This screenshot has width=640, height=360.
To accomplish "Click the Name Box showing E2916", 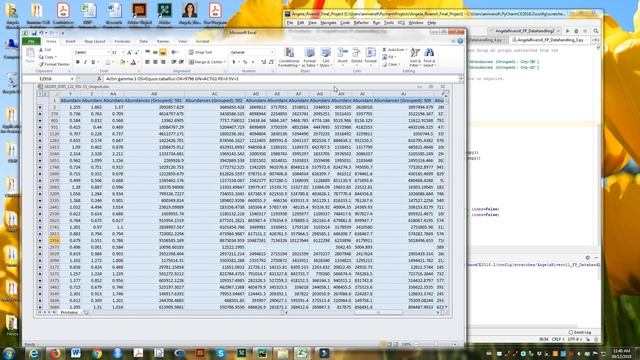I will tap(45, 78).
